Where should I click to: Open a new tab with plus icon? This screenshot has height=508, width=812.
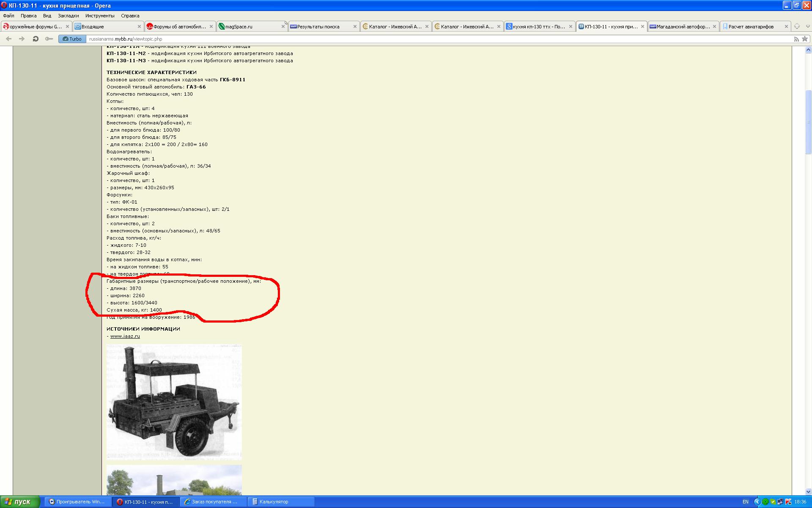pos(797,26)
